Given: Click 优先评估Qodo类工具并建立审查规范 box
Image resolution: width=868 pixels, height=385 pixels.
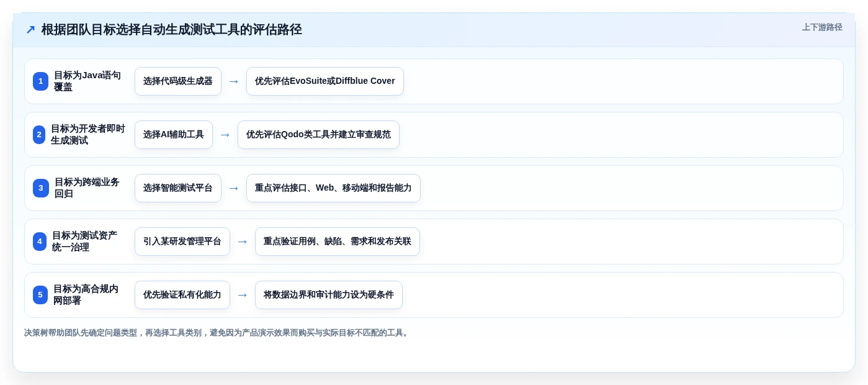Looking at the screenshot, I should 318,135.
